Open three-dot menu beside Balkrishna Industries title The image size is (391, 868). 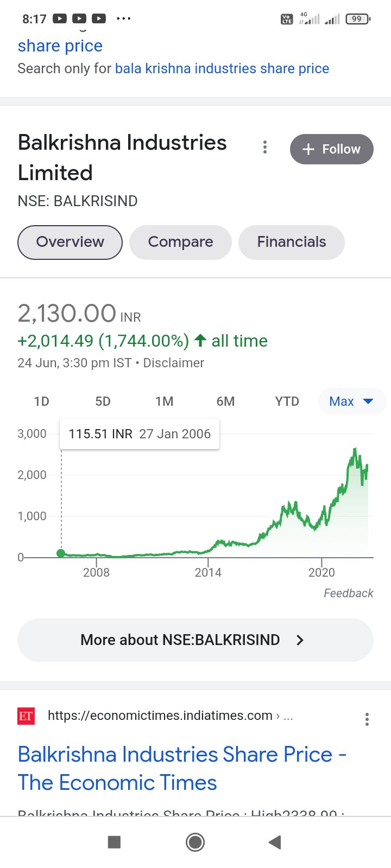(x=265, y=148)
